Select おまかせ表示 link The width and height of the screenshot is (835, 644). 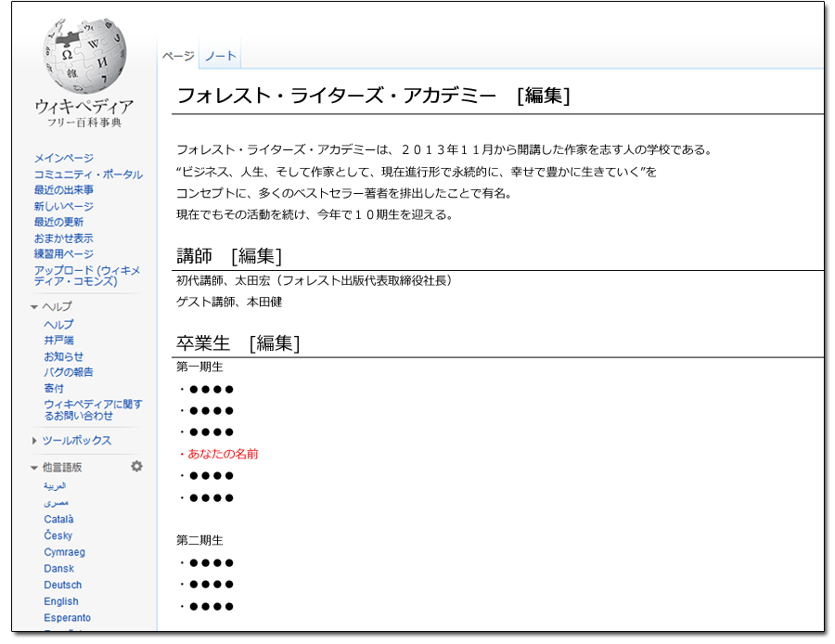(x=64, y=238)
